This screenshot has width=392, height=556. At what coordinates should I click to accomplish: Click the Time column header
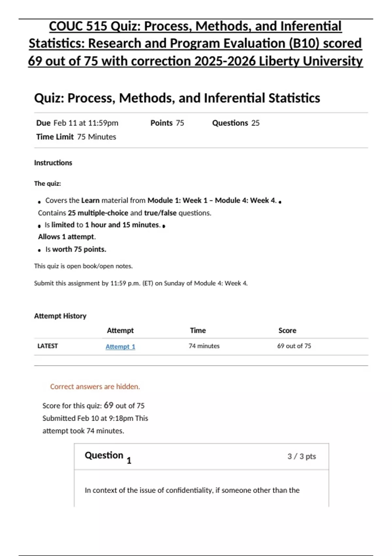click(x=198, y=330)
